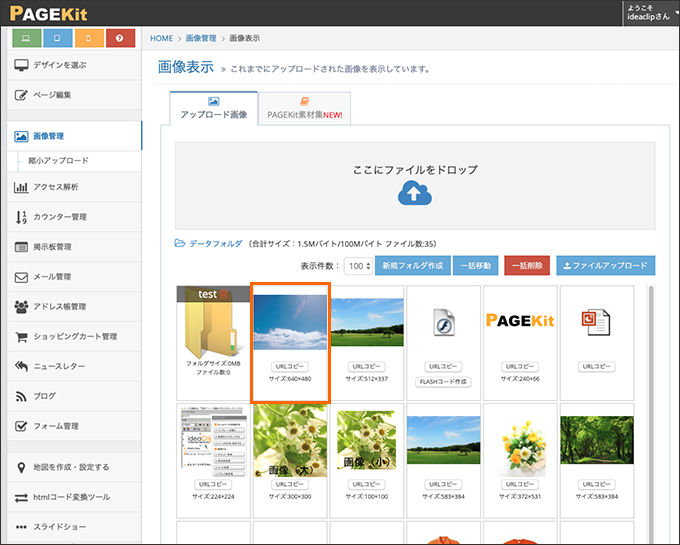Click the green desktop preview icon

[x=26, y=38]
